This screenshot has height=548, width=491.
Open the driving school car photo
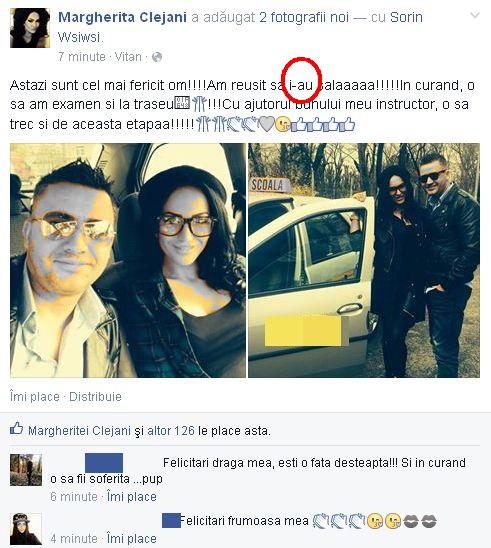pos(364,260)
